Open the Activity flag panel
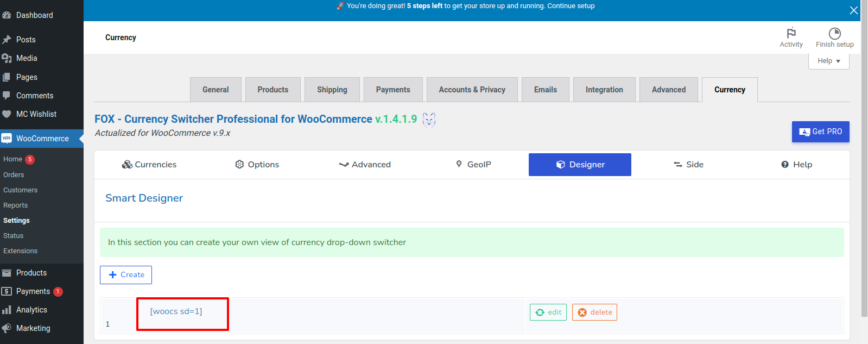 pos(791,37)
